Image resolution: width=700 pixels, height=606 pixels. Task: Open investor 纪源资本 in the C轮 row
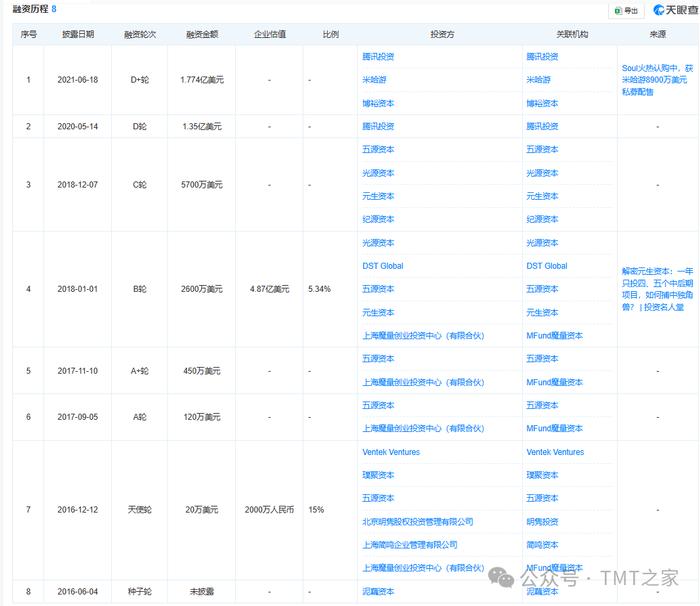coord(378,219)
